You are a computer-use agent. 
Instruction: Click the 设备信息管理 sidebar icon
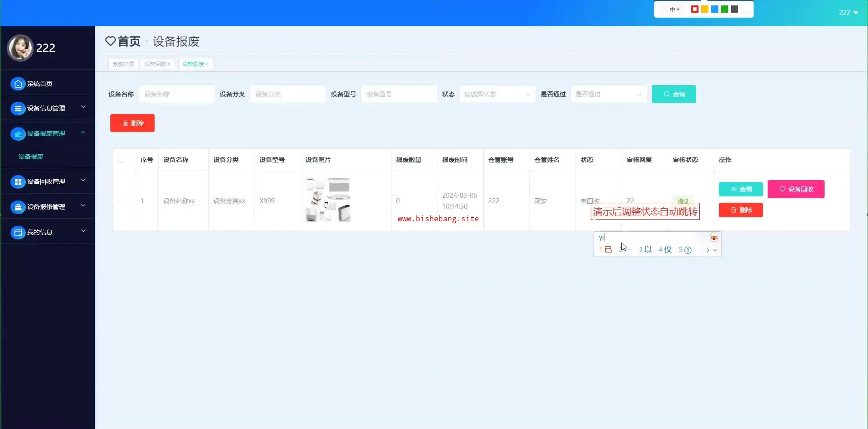(18, 109)
